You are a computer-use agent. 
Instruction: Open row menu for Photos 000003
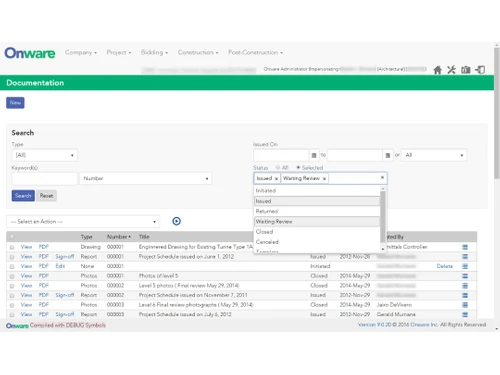point(465,305)
